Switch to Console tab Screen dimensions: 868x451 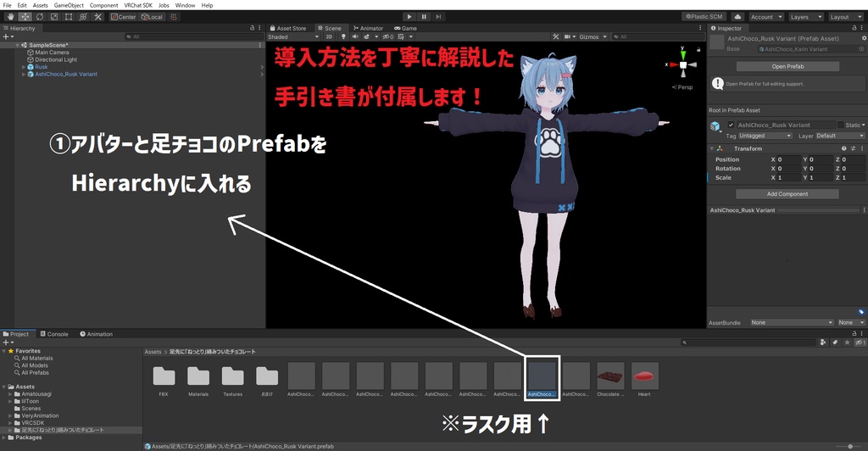(x=54, y=334)
